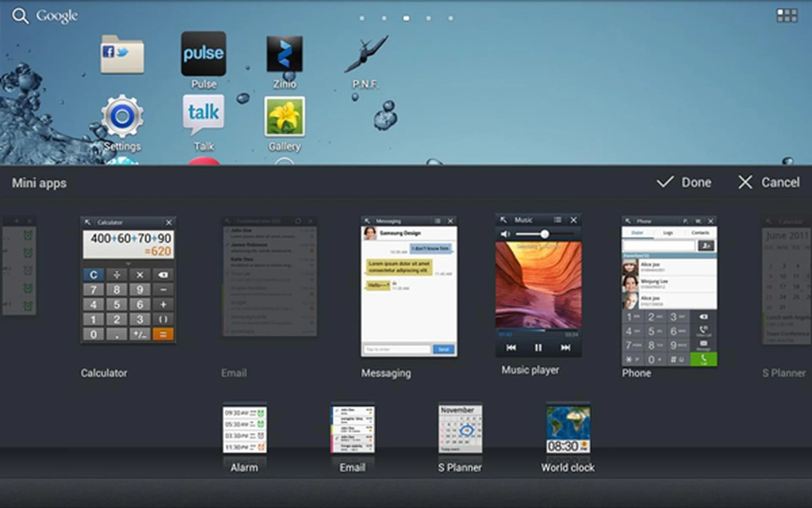Viewport: 812px width, 508px height.
Task: Open the Facebook Twitter folder
Action: click(122, 54)
